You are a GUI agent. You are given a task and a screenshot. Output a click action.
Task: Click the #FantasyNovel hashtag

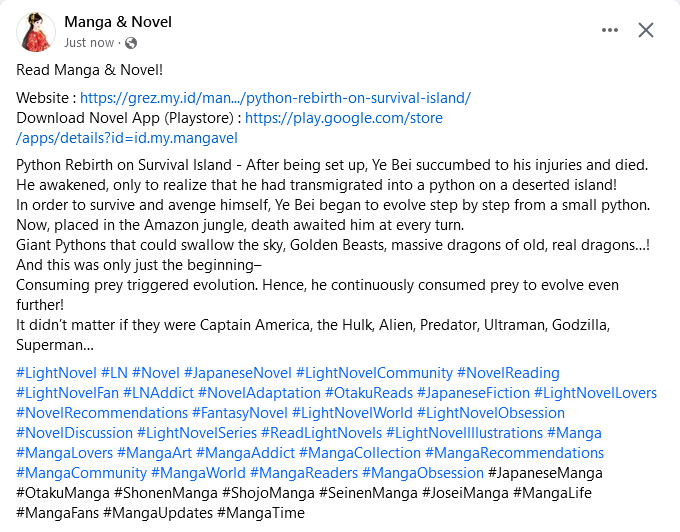click(237, 413)
